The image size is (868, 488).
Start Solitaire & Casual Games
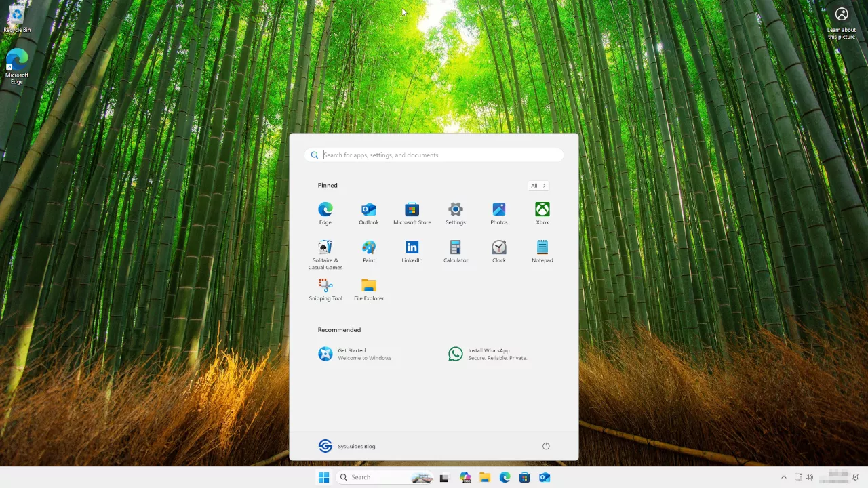[x=325, y=247]
